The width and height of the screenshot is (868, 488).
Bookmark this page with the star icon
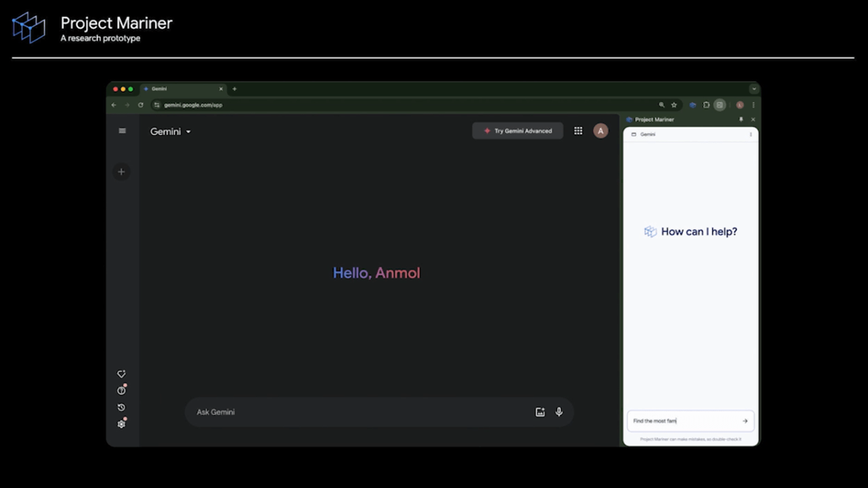click(674, 105)
